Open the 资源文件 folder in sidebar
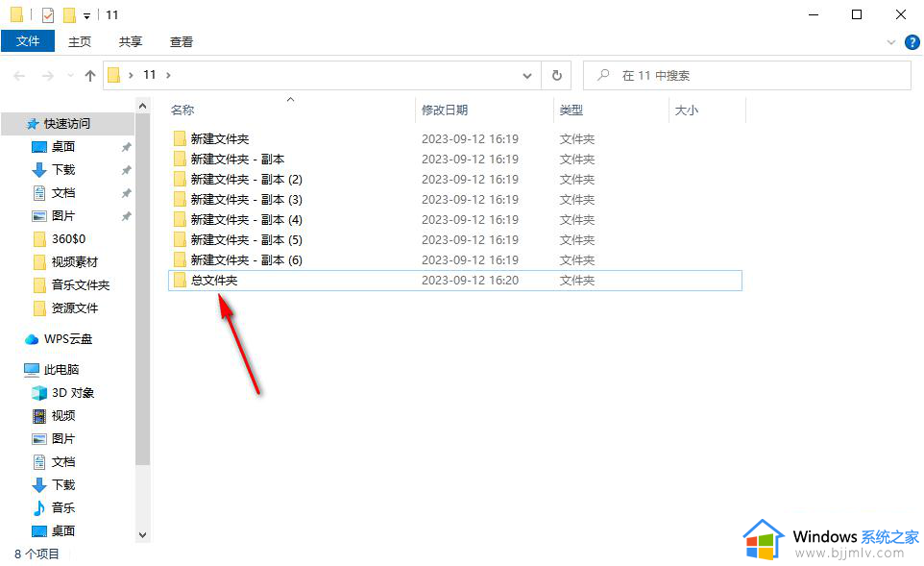924x566 pixels. tap(74, 308)
